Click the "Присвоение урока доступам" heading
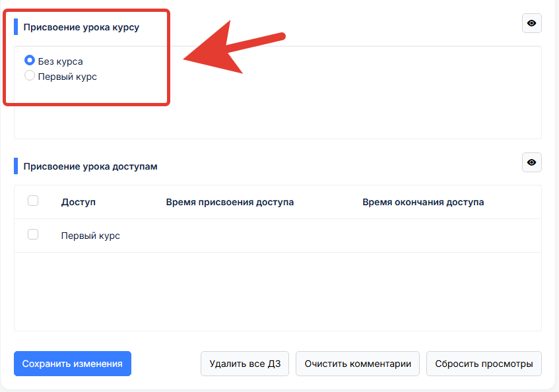The width and height of the screenshot is (559, 392). point(90,166)
